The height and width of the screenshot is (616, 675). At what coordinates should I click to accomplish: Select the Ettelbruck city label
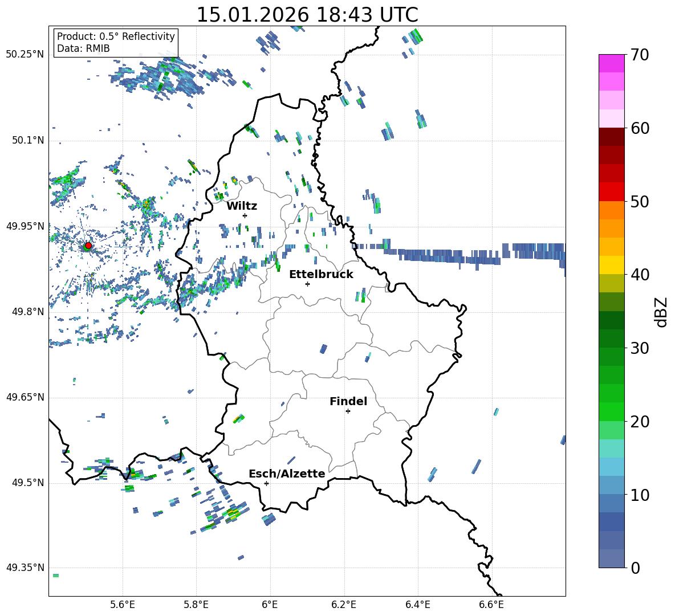(x=321, y=274)
